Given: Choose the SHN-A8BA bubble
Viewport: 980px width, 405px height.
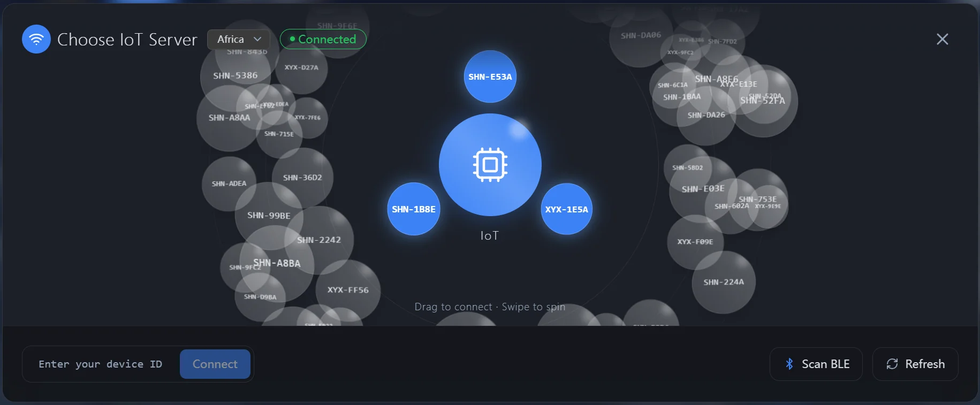Looking at the screenshot, I should point(277,263).
